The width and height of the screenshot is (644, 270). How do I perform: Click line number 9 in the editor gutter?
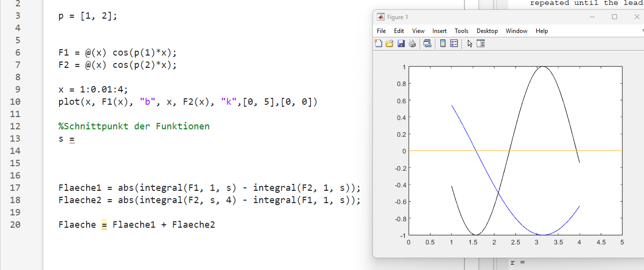coord(18,90)
